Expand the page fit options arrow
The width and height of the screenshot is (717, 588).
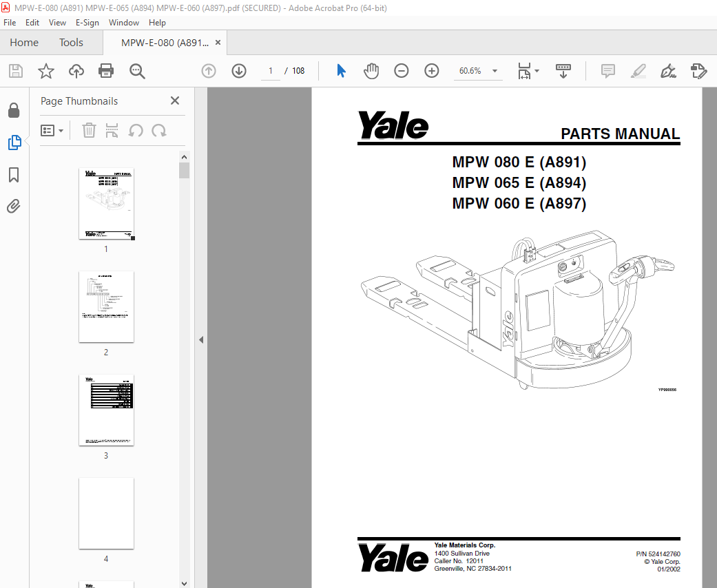pyautogui.click(x=537, y=71)
